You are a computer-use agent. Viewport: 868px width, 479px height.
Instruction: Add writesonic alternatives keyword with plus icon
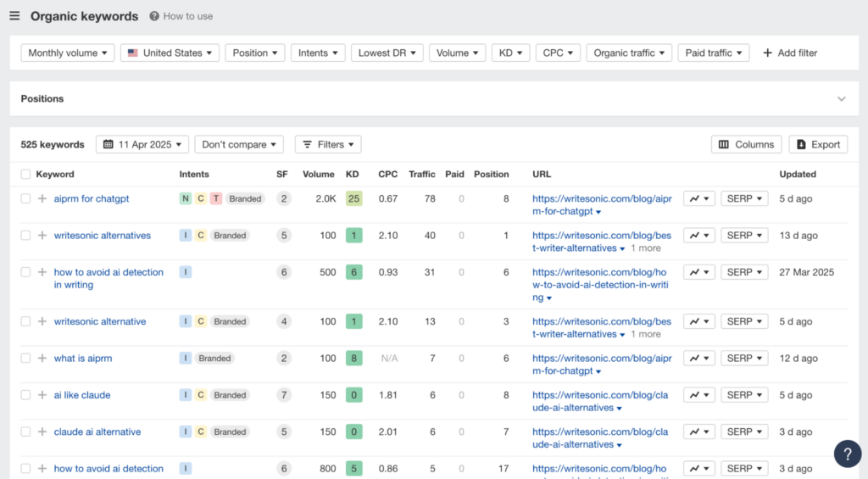42,236
